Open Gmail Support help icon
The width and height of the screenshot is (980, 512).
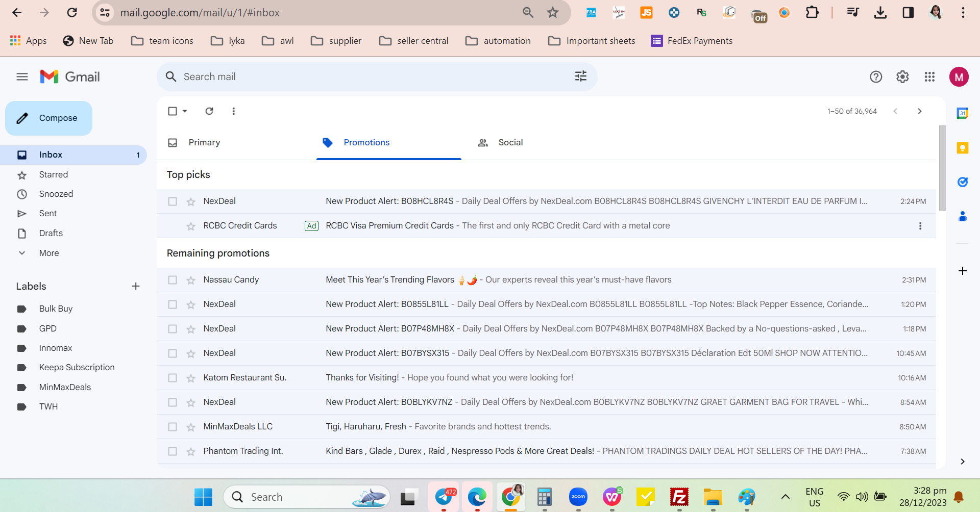(876, 77)
